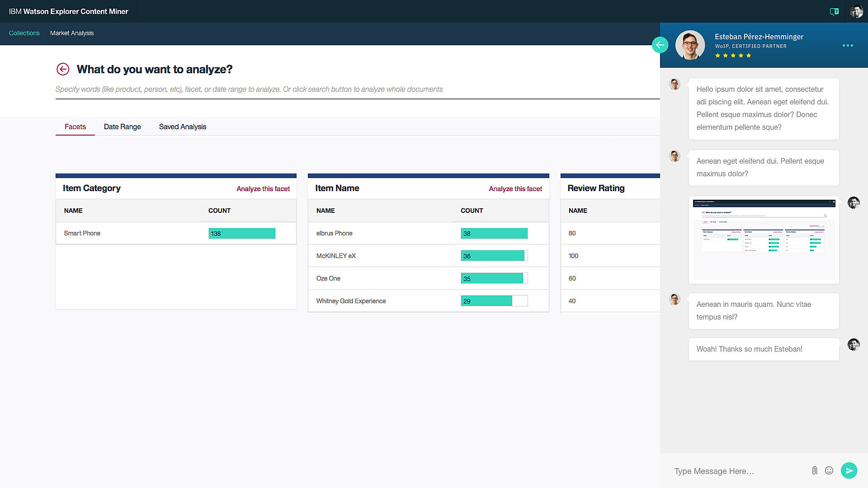Click 'Analyze this facet' for Item Name
Viewport: 868px width, 488px height.
coord(515,189)
